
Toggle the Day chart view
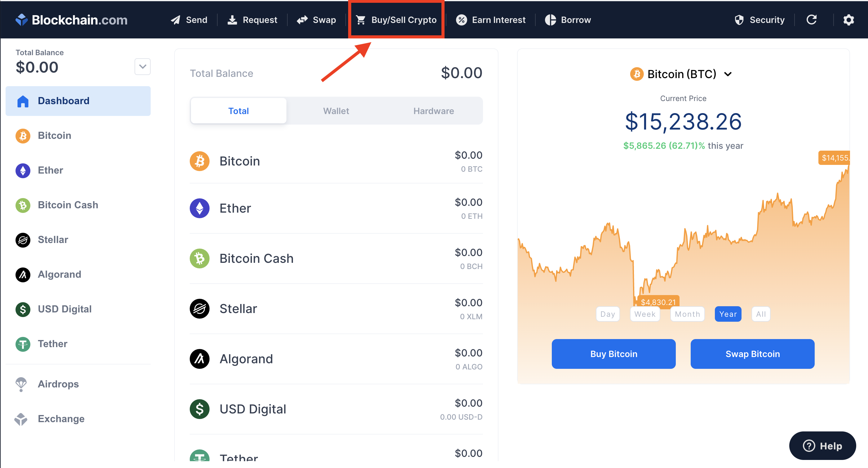tap(607, 314)
